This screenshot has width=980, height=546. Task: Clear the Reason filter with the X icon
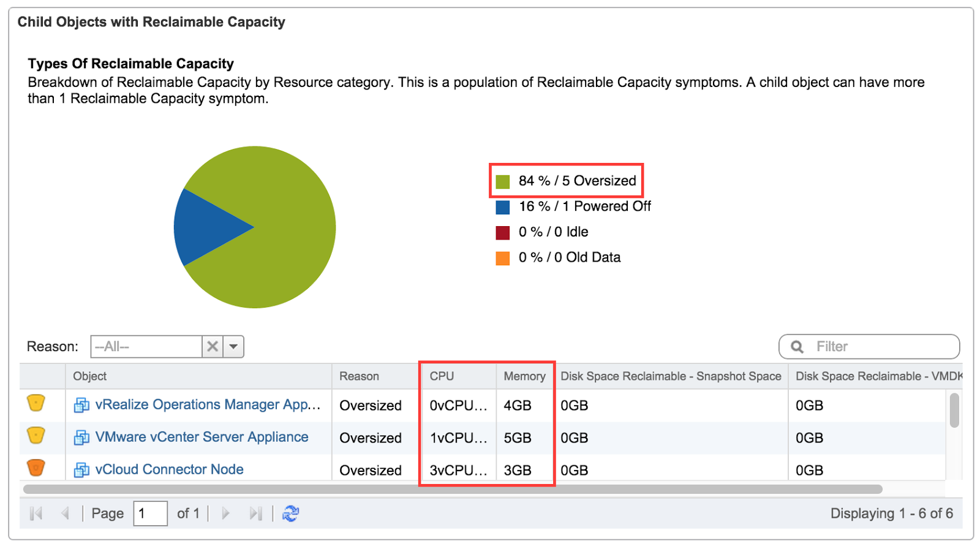tap(213, 347)
